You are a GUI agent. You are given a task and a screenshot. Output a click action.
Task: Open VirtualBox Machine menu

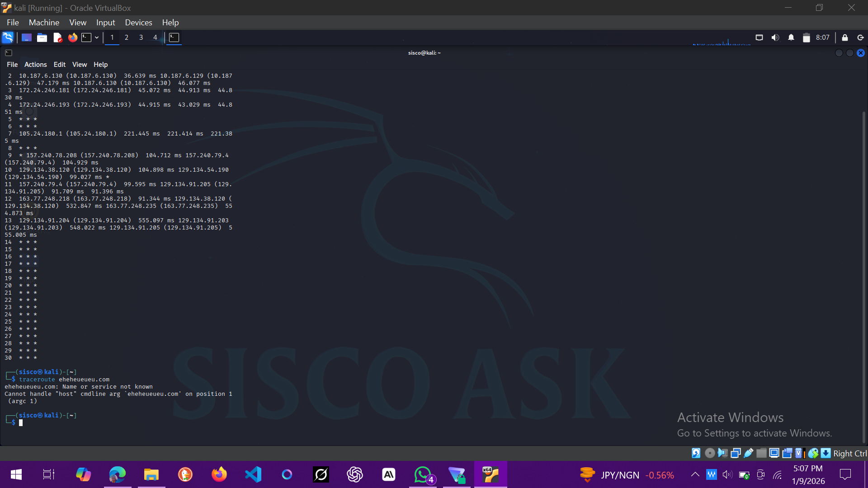click(x=44, y=23)
